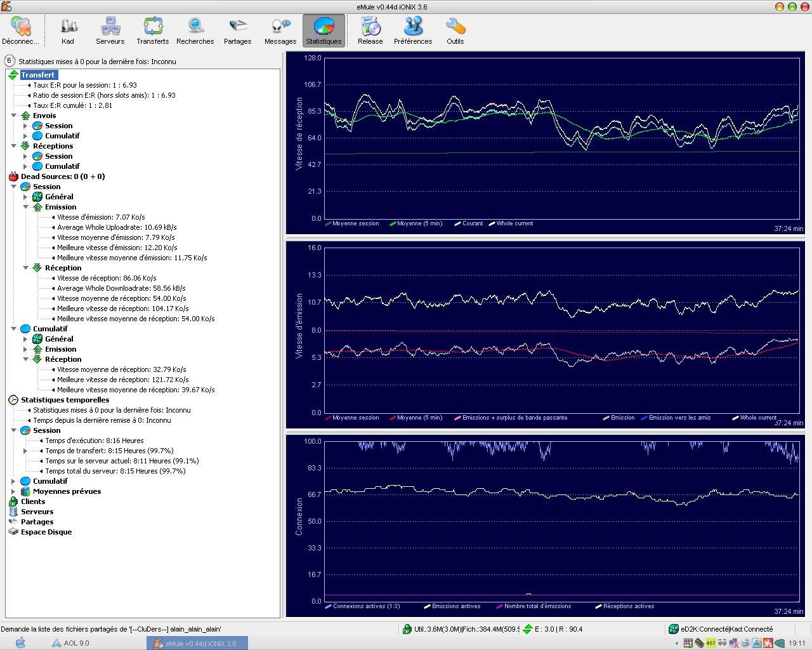Expand Temps de transfert row
This screenshot has height=650, width=812.
coord(25,451)
